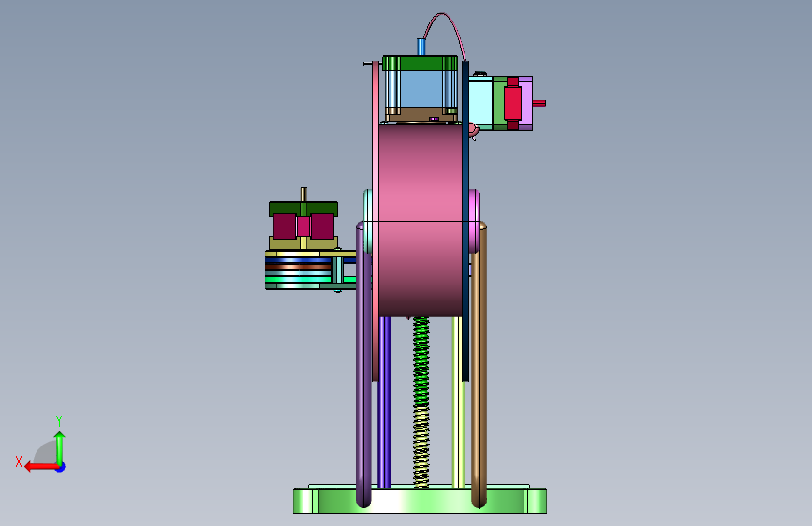Click the green Y axis arrow of triad
Viewport: 812px width, 526px height.
coord(60,448)
